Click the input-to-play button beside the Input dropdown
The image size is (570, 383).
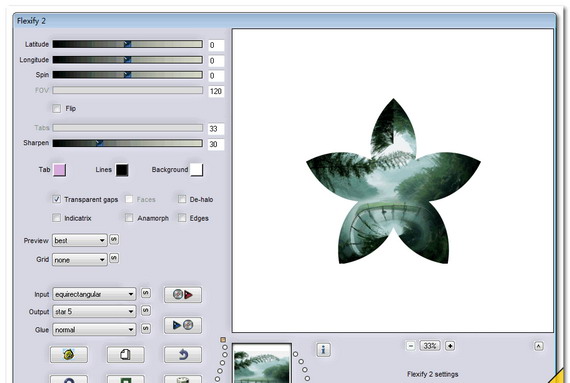[x=183, y=295]
